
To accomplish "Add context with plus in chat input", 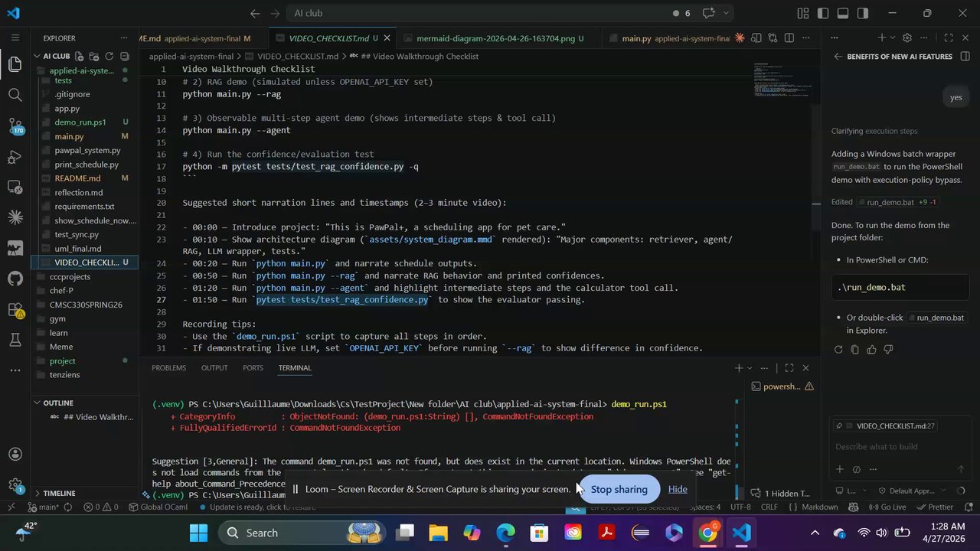I will (x=840, y=469).
